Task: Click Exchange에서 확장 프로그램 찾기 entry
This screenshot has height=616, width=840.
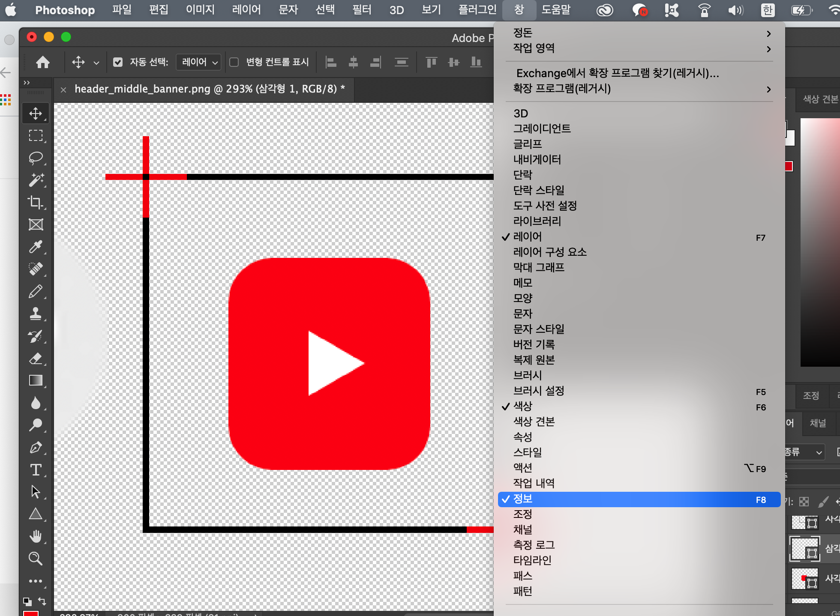Action: 617,73
